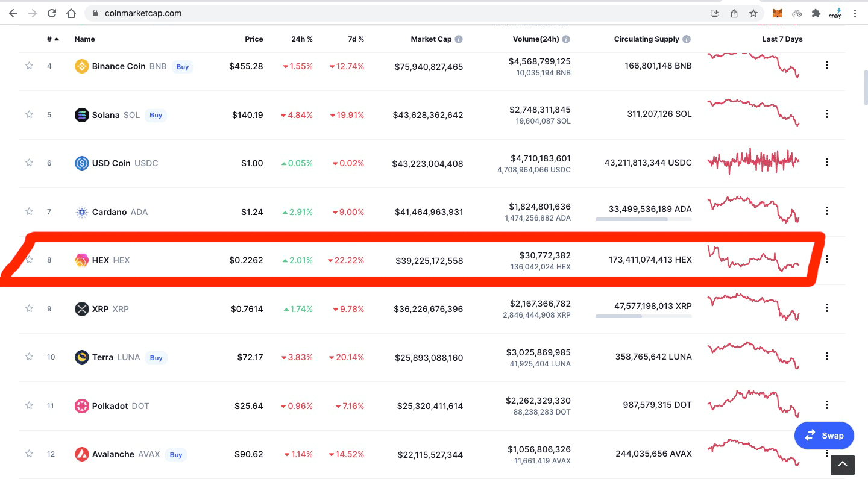Viewport: 868px width, 485px height.
Task: Open the blue Swap button
Action: [x=824, y=436]
